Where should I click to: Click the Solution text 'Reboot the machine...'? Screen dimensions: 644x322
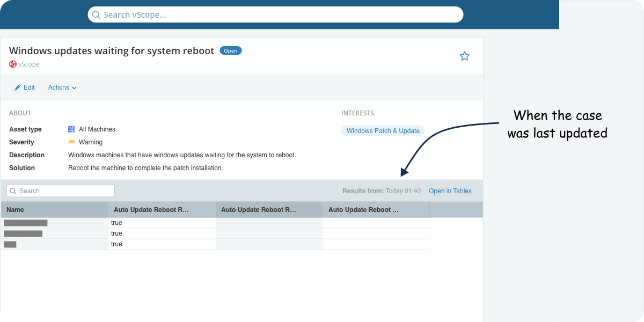point(145,168)
